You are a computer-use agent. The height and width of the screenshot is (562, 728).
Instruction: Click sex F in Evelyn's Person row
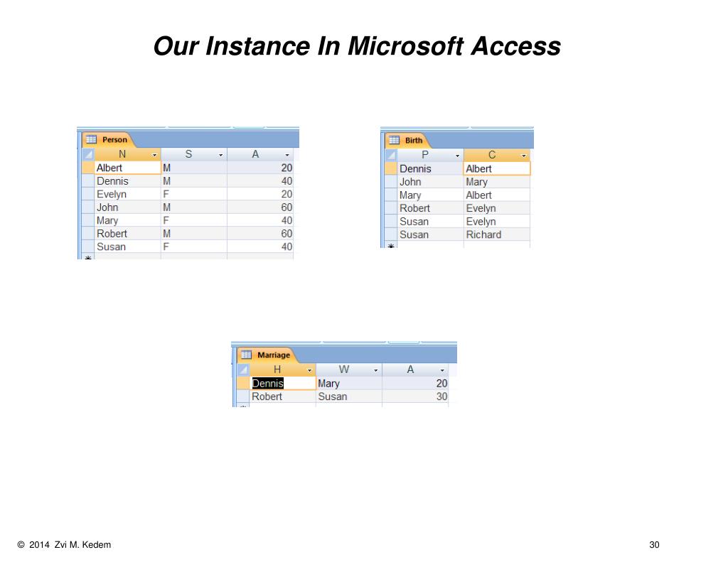(x=194, y=194)
